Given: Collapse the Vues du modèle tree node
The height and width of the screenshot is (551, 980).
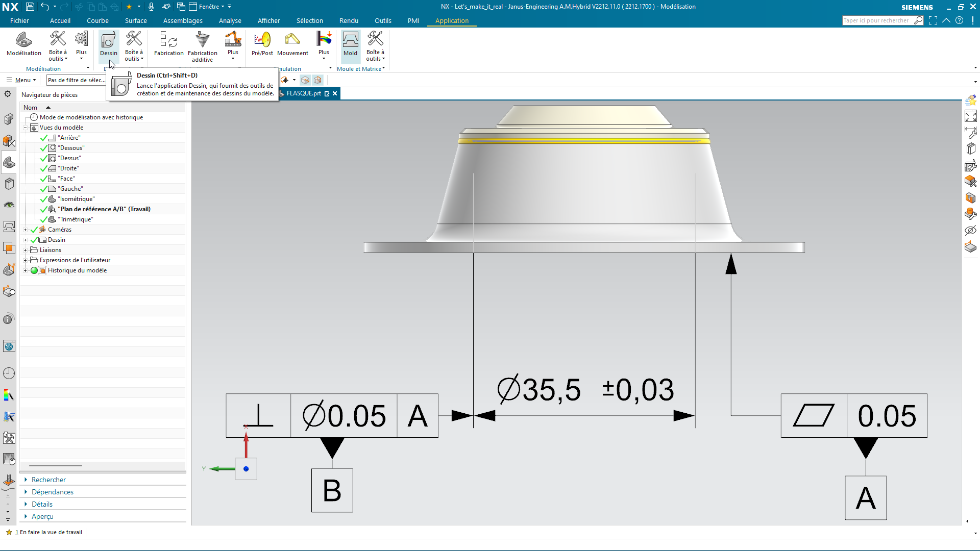Looking at the screenshot, I should click(25, 128).
